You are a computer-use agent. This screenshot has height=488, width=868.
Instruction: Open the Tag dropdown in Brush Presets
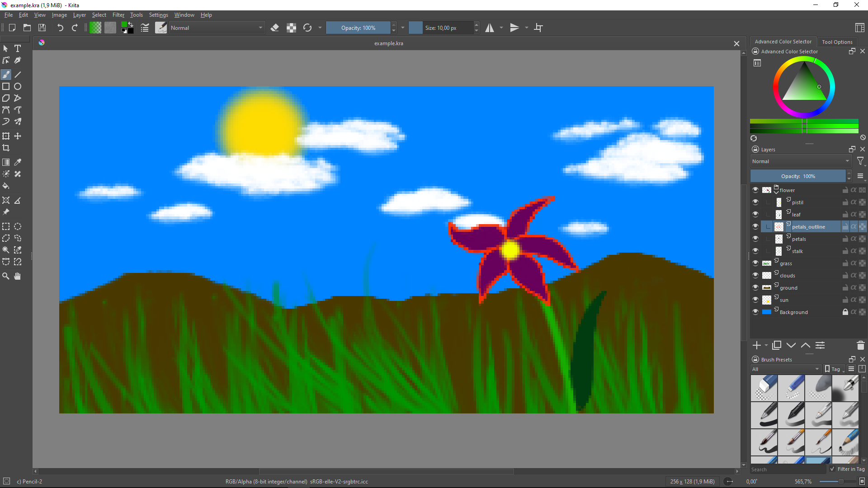[x=835, y=369]
